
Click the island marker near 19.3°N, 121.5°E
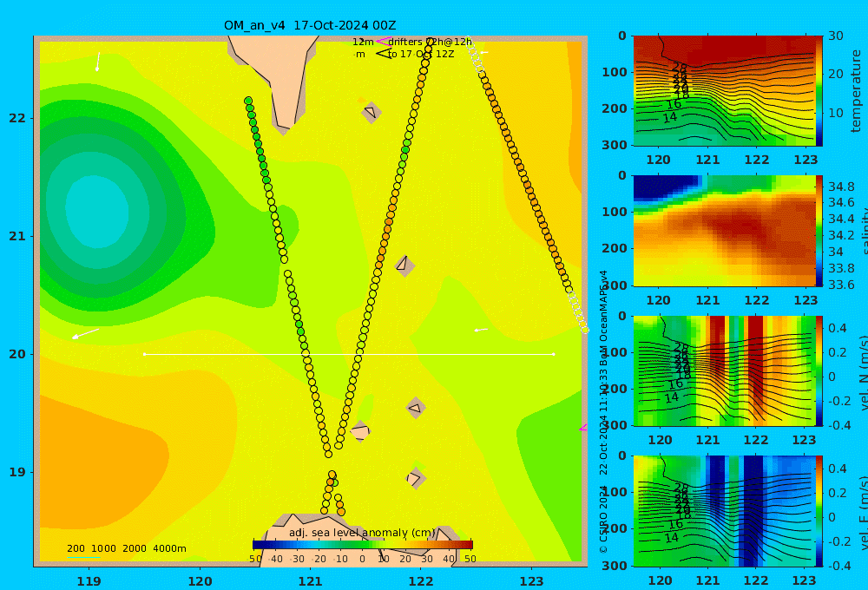pyautogui.click(x=360, y=431)
